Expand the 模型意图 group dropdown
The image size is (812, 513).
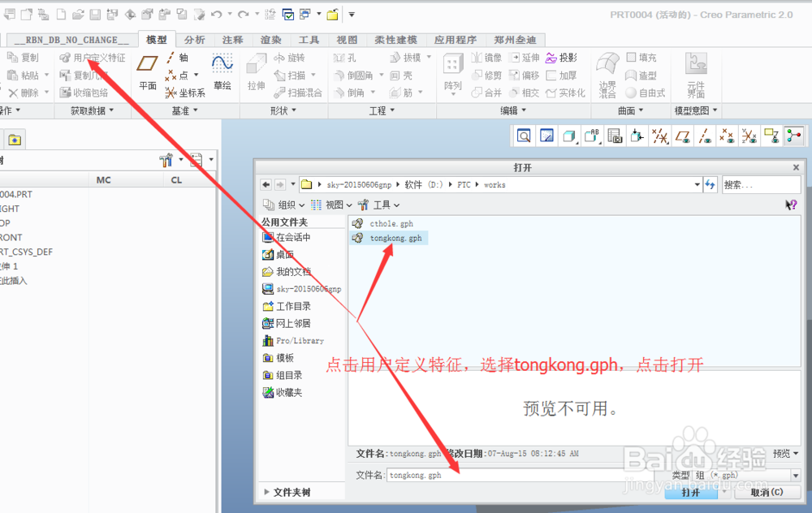pyautogui.click(x=696, y=110)
